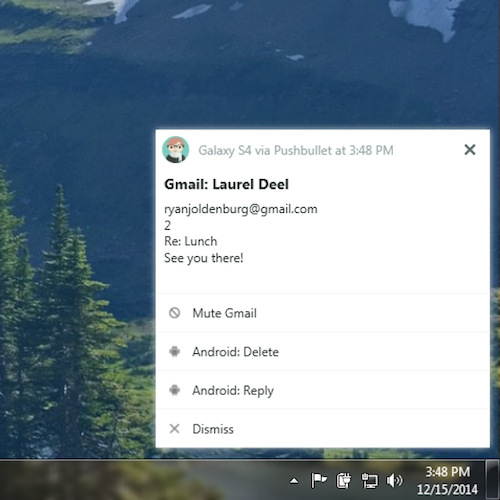Click the Show Desktop strip at the taskbar end

coord(492,480)
